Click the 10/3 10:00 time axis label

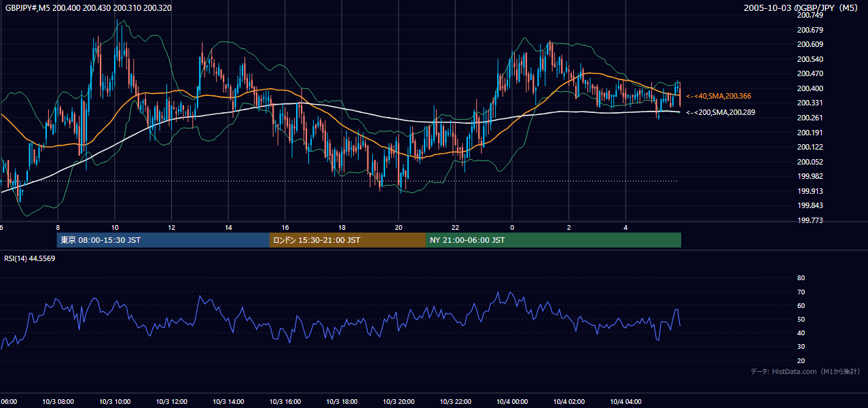(x=115, y=402)
